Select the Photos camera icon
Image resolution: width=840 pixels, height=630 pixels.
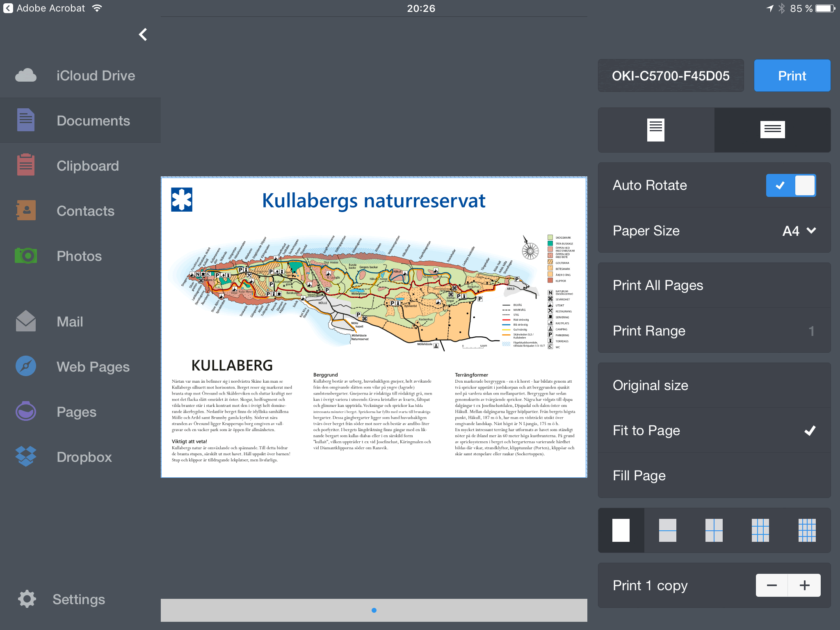tap(26, 256)
